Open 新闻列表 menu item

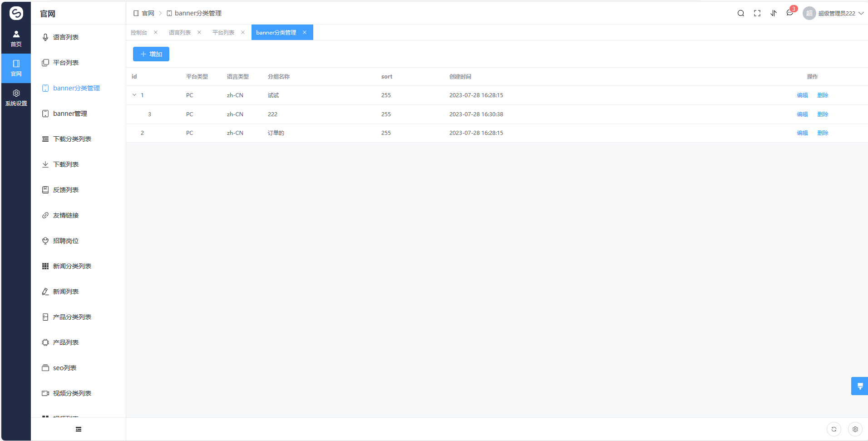78,292
